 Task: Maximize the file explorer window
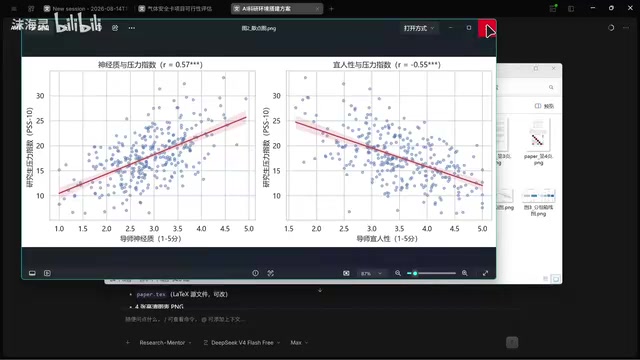tap(536, 69)
